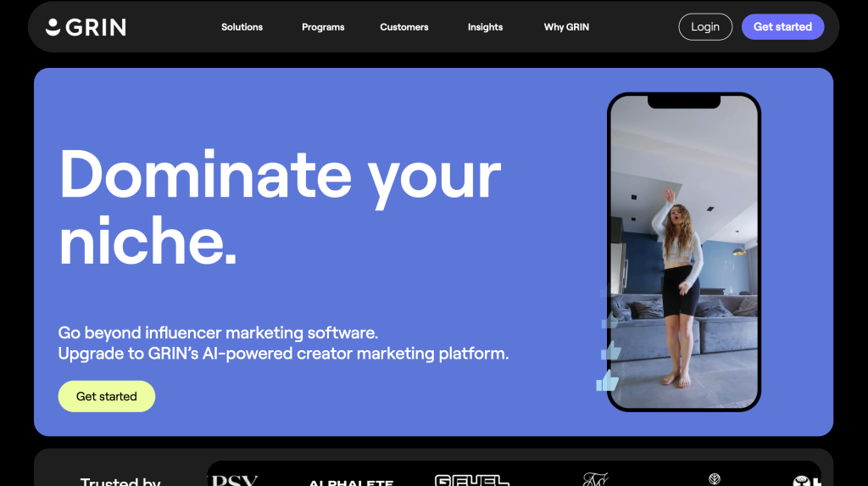The width and height of the screenshot is (868, 486).
Task: Click the Login button
Action: click(x=705, y=26)
